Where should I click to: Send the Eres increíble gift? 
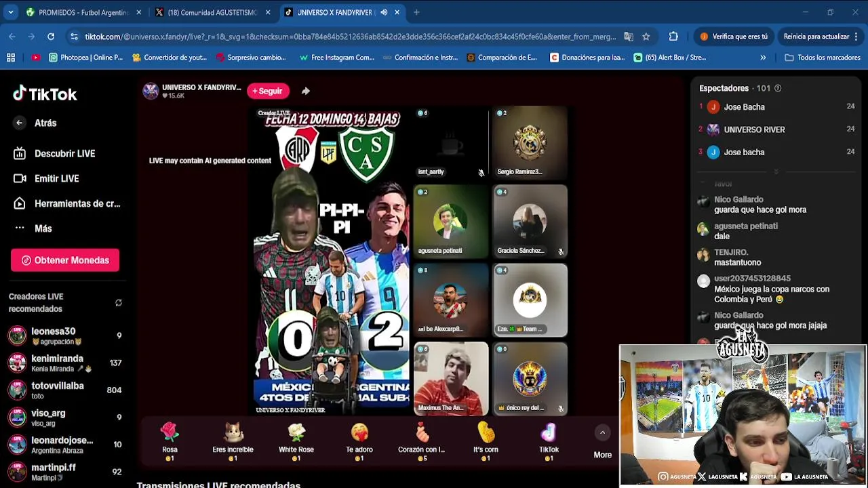click(233, 442)
